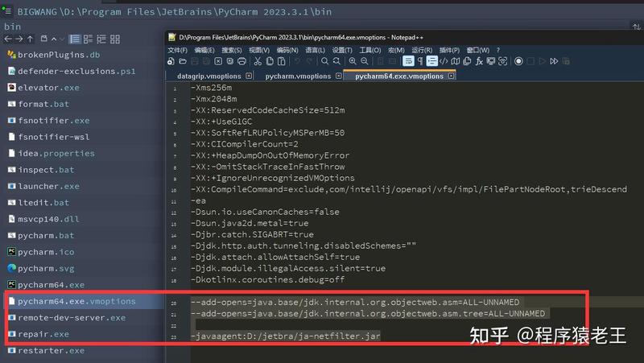Open the 文件(F) menu
The image size is (644, 363).
[177, 50]
